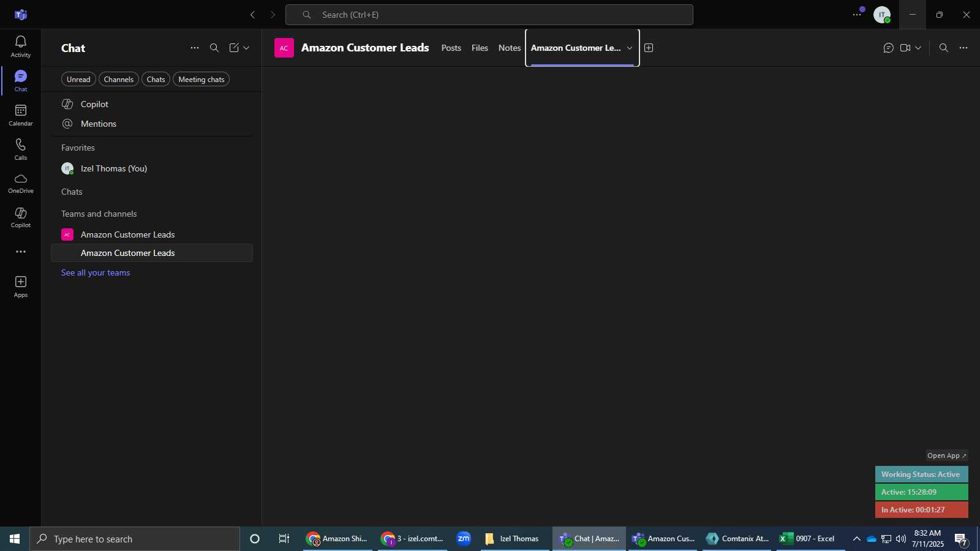Open Cortana circle icon on taskbar
This screenshot has width=980, height=551.
tap(255, 539)
